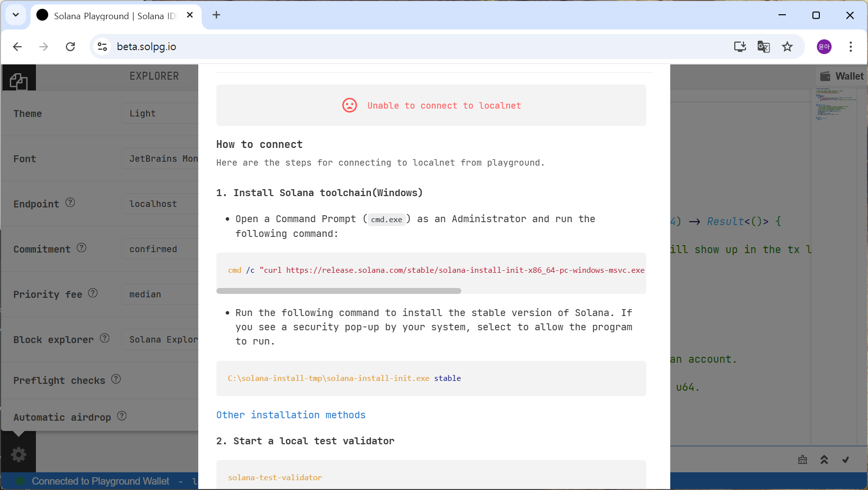This screenshot has height=490, width=868.
Task: Open a new browser tab
Action: click(x=216, y=15)
